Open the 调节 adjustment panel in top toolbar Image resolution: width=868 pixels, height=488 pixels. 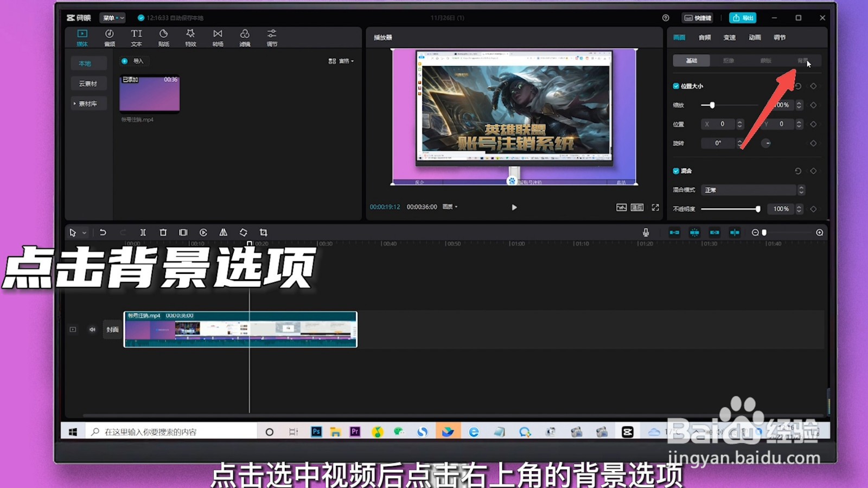[272, 37]
